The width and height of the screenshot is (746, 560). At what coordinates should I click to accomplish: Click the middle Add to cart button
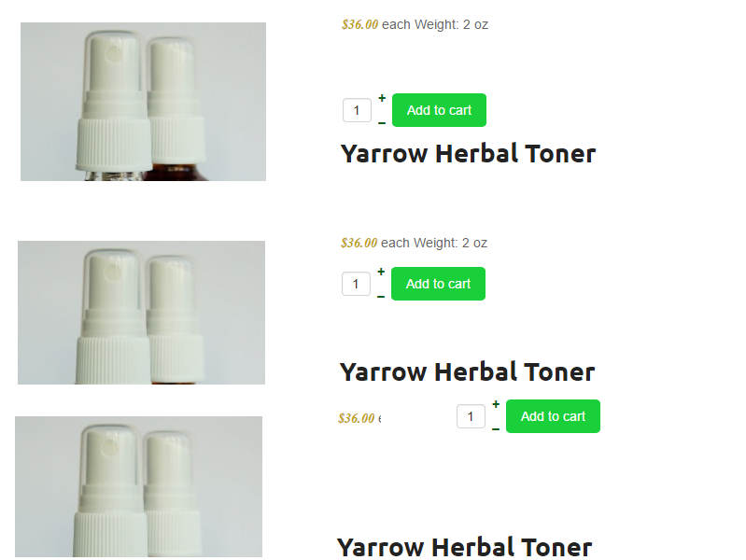tap(438, 284)
